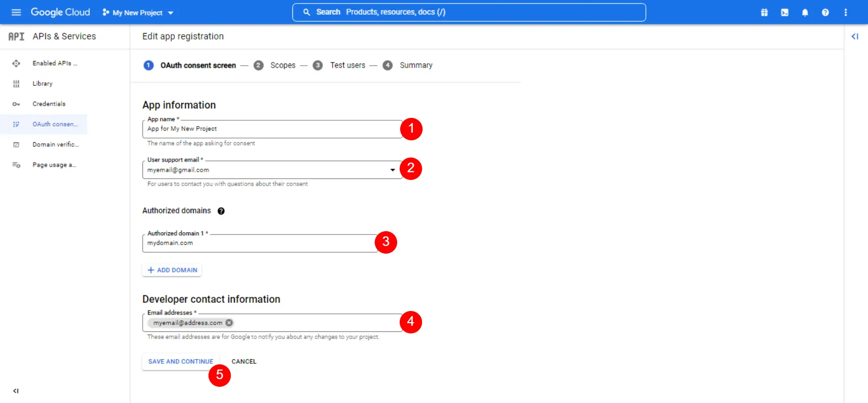868x403 pixels.
Task: Click the Authorized domains help icon
Action: [221, 211]
